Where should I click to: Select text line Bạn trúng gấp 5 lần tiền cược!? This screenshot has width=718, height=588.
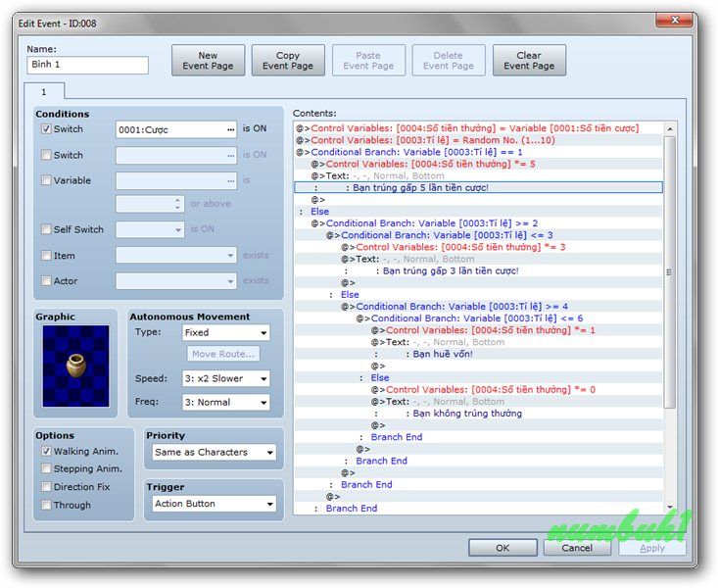click(478, 187)
